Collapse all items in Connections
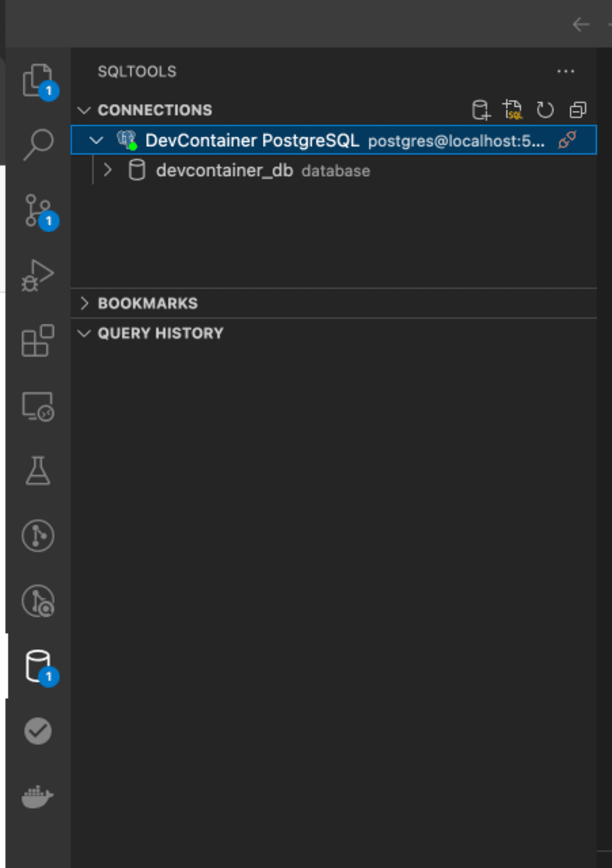The image size is (612, 868). click(x=578, y=110)
